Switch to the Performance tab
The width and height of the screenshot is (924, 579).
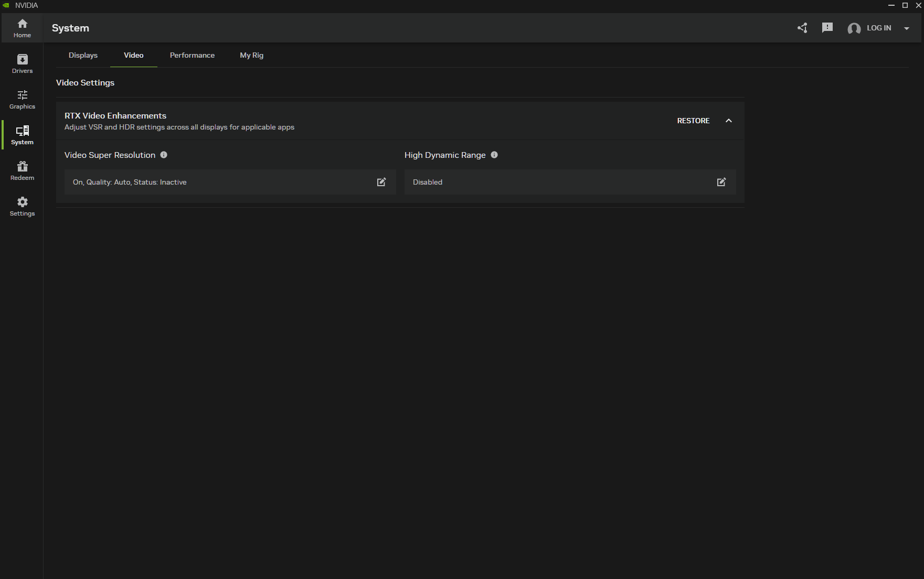[x=192, y=55]
